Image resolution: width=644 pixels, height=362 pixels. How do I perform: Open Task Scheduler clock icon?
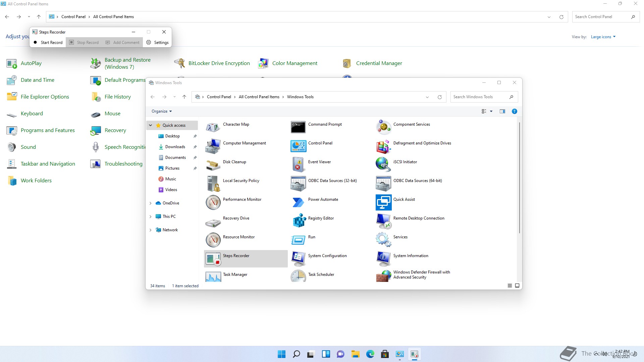click(298, 276)
